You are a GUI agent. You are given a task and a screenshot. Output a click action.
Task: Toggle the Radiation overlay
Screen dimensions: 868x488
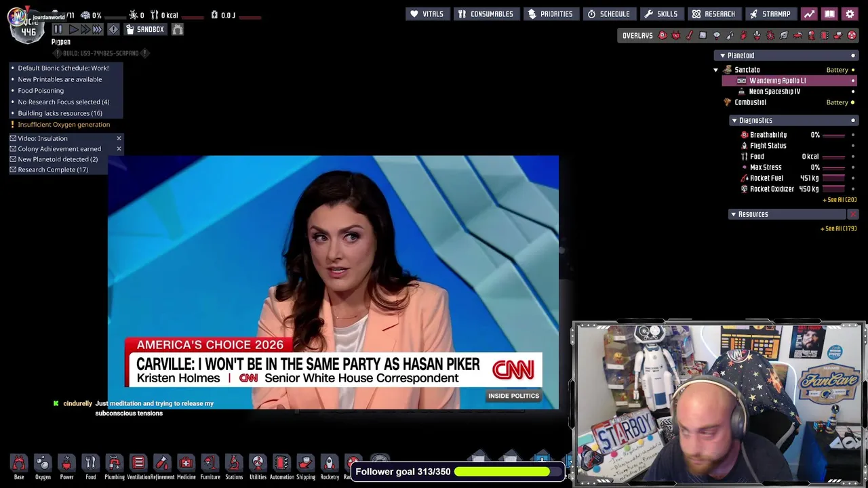(852, 35)
